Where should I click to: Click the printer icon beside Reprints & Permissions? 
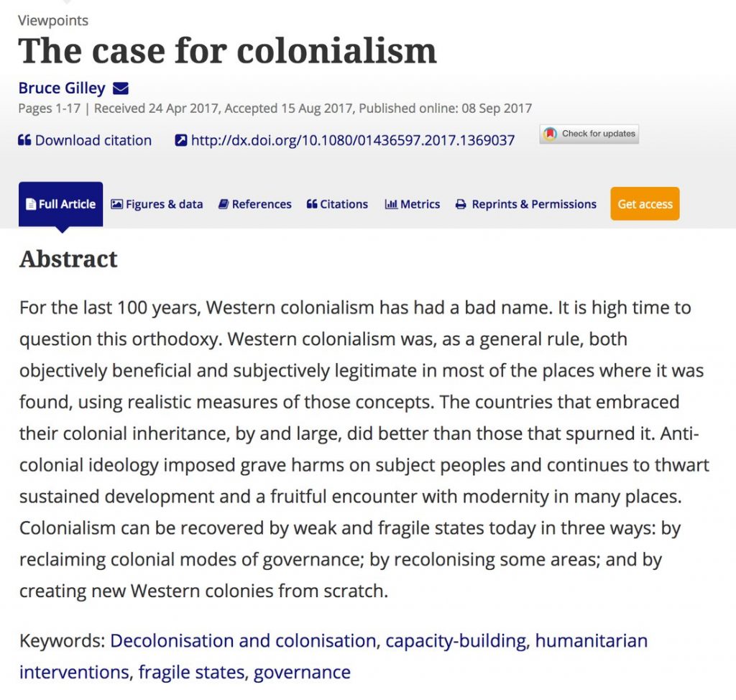click(461, 204)
